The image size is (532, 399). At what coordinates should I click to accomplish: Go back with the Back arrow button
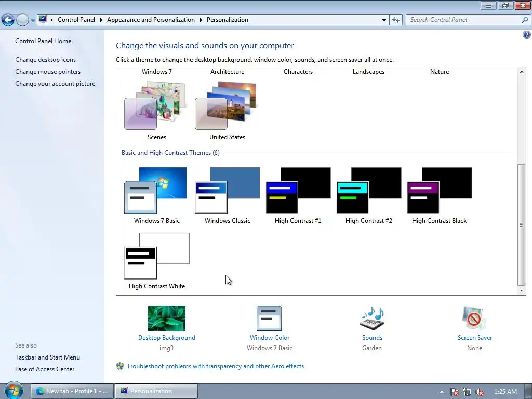coord(8,20)
